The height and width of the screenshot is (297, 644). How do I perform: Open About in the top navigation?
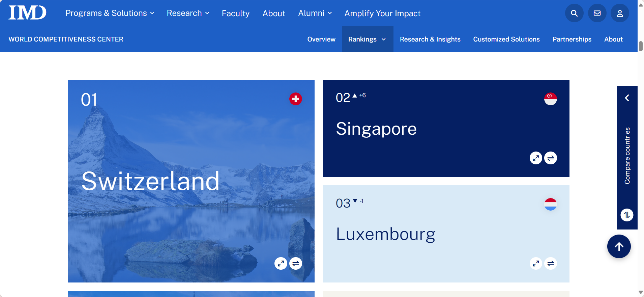(x=274, y=13)
